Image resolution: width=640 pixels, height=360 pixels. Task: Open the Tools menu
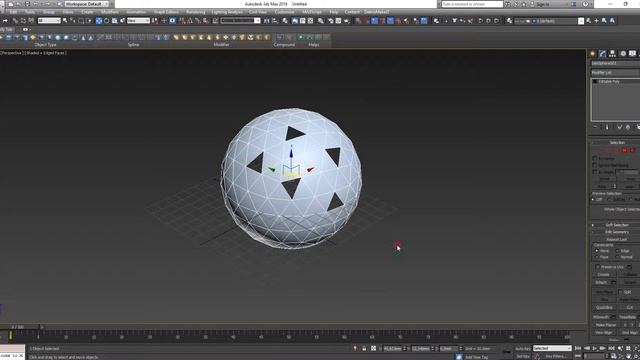click(x=30, y=12)
